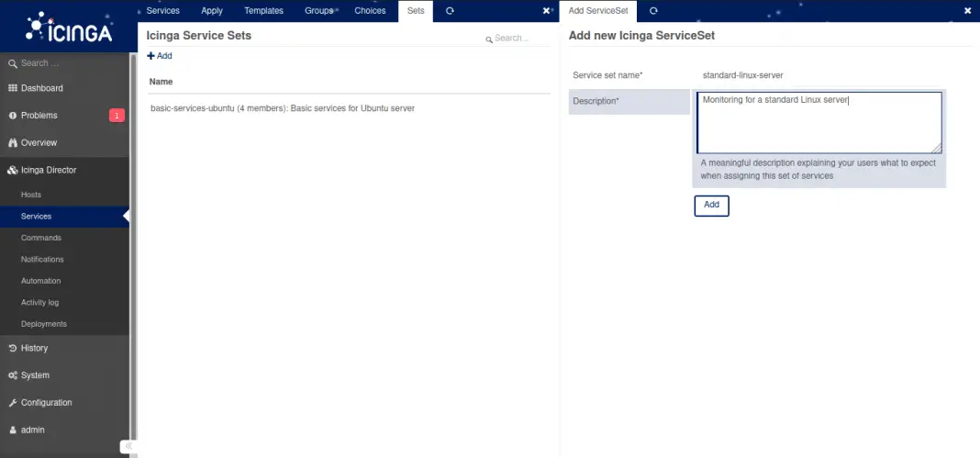980x458 pixels.
Task: Open the Dashboard from the sidebar
Action: [x=41, y=88]
